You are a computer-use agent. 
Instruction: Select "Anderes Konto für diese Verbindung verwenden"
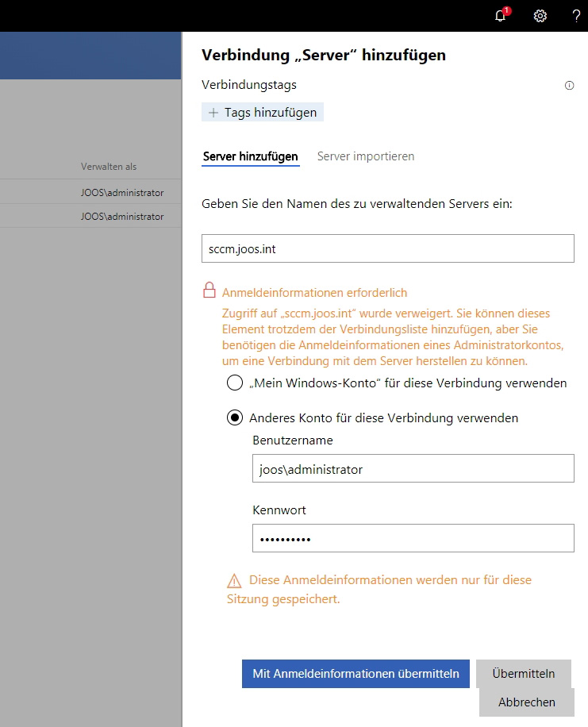234,417
